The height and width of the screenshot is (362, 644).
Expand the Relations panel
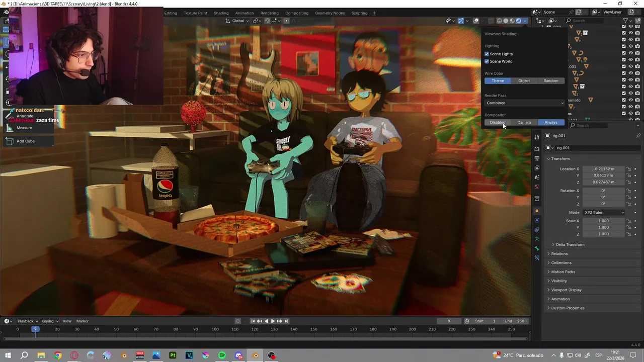(559, 254)
